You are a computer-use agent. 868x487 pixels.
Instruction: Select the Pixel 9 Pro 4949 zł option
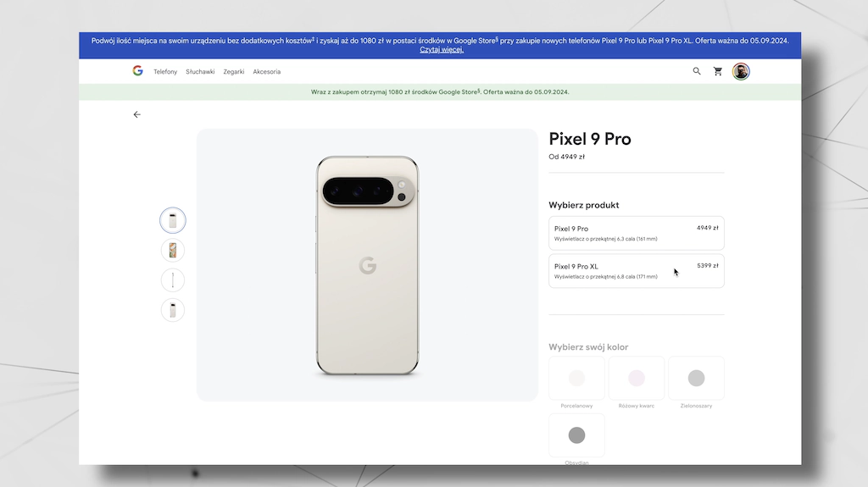636,233
